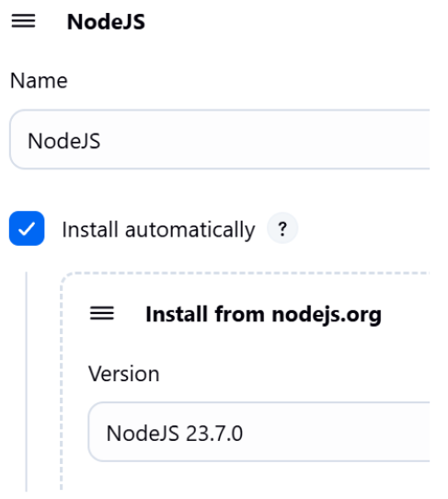Select the bold NodeJS section header
Image resolution: width=448 pixels, height=499 pixels.
point(106,22)
